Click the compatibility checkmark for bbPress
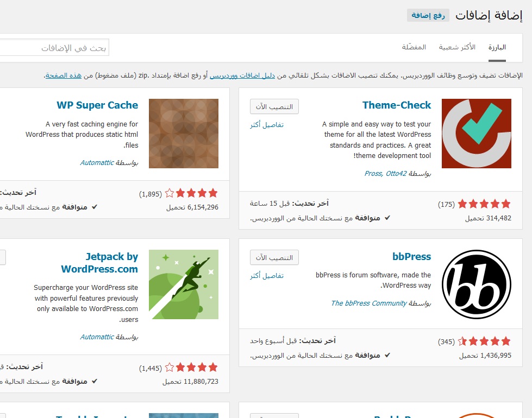This screenshot has width=532, height=418. [387, 355]
